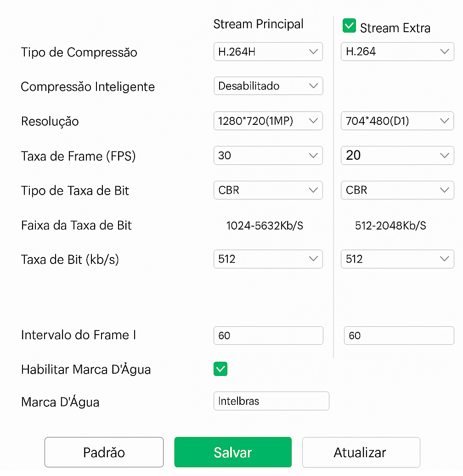
Task: Toggle the Habilitar Marca D'Água checkbox
Action: pos(220,369)
